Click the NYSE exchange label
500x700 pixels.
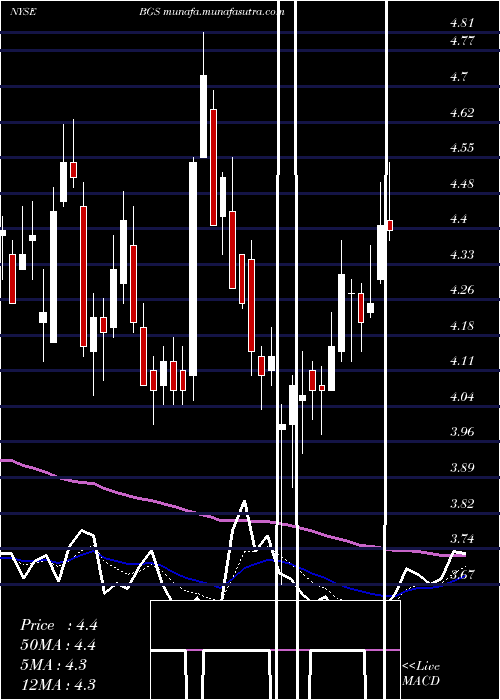coord(23,12)
